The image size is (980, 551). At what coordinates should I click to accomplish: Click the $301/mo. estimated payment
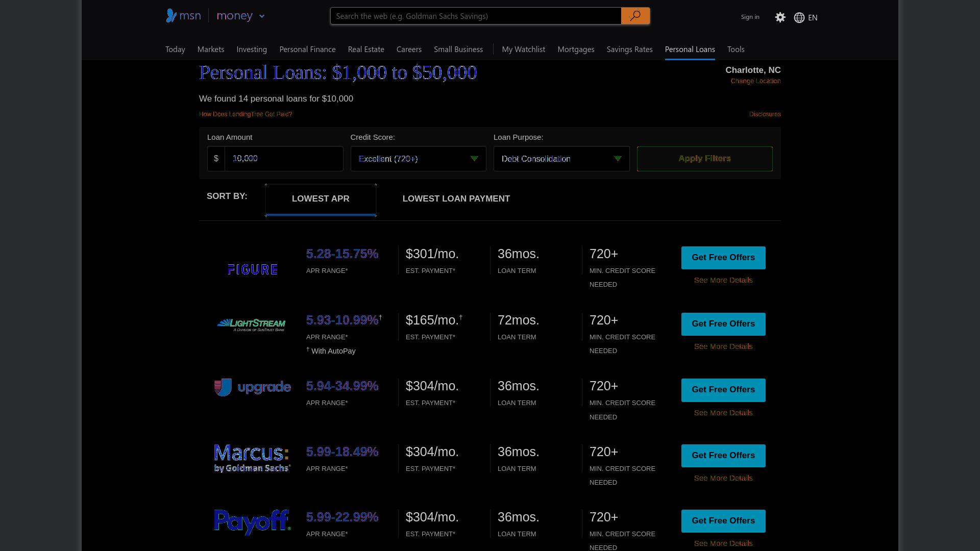click(x=432, y=254)
